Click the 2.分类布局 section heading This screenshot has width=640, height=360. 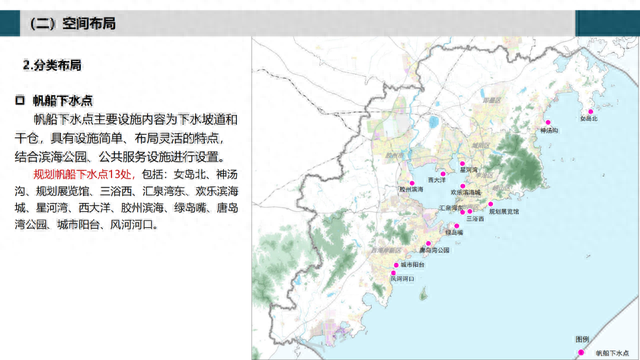pos(52,65)
